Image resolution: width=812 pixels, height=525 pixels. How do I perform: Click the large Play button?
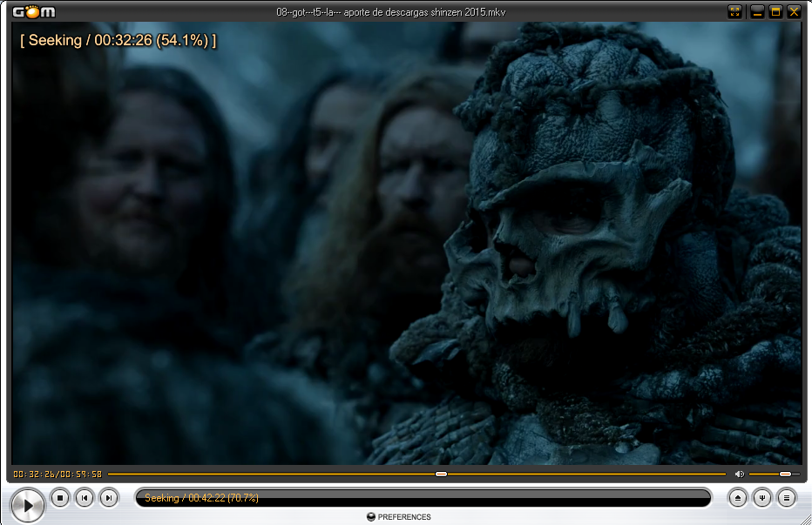pyautogui.click(x=28, y=505)
